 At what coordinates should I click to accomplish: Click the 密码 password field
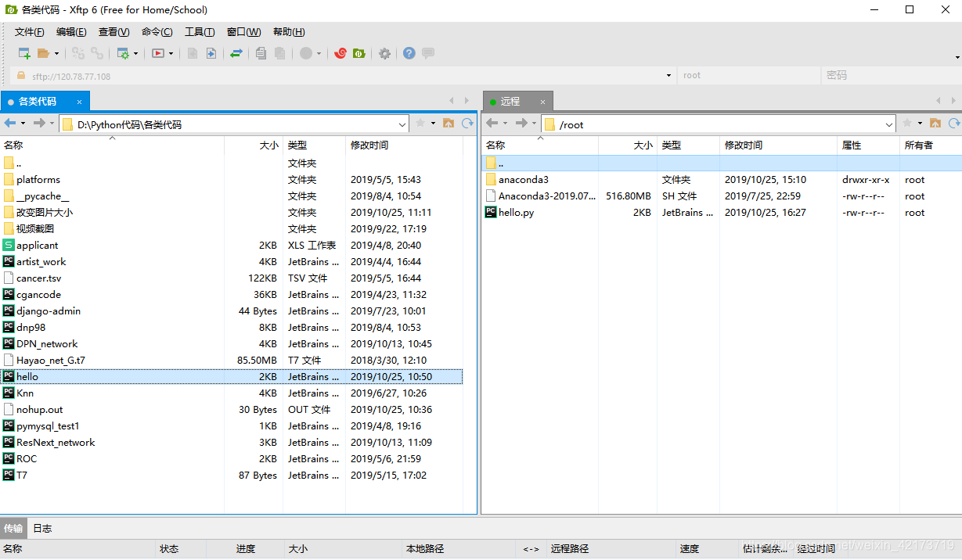[x=892, y=76]
